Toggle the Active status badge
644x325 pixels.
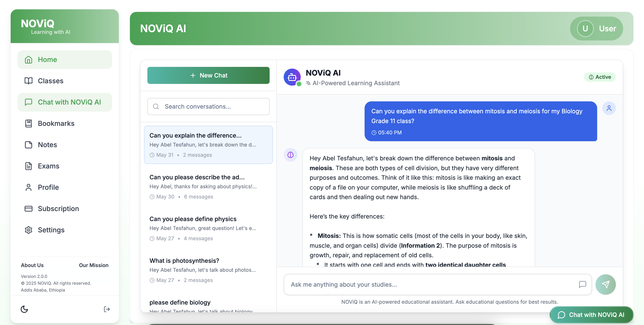click(600, 77)
